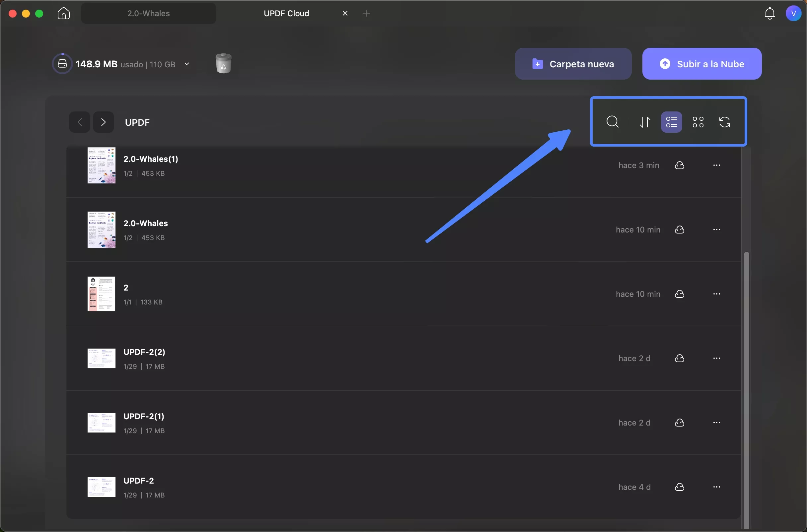Viewport: 807px width, 532px height.
Task: Open the three-dot menu on the UPDF-2 row dated hace 4 d
Action: coord(717,487)
